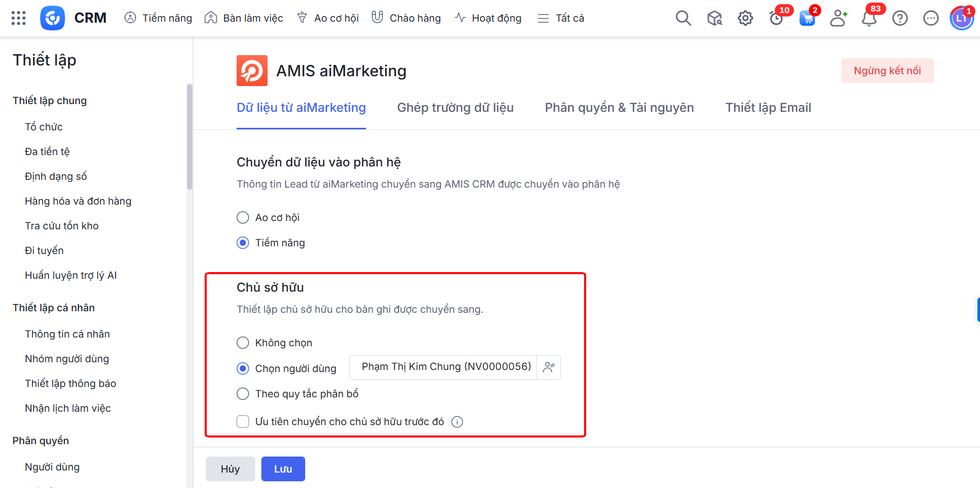The width and height of the screenshot is (980, 488).
Task: Open the shopping cart icon
Action: coord(807,19)
